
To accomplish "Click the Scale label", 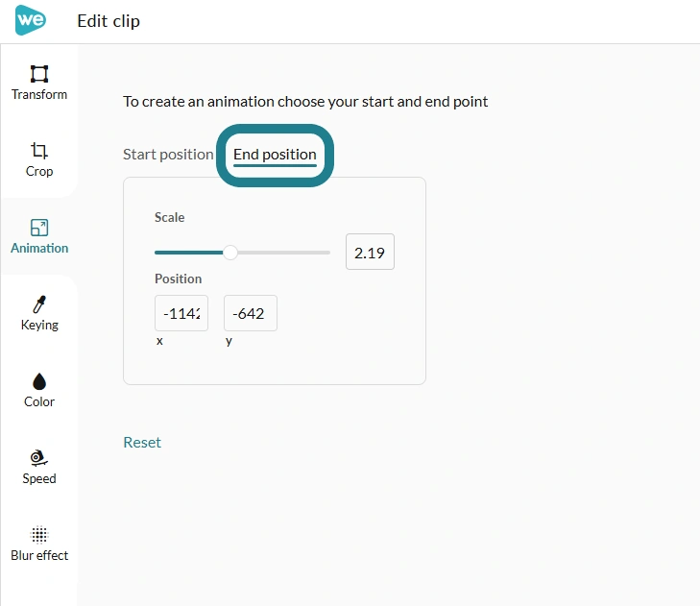I will click(169, 217).
